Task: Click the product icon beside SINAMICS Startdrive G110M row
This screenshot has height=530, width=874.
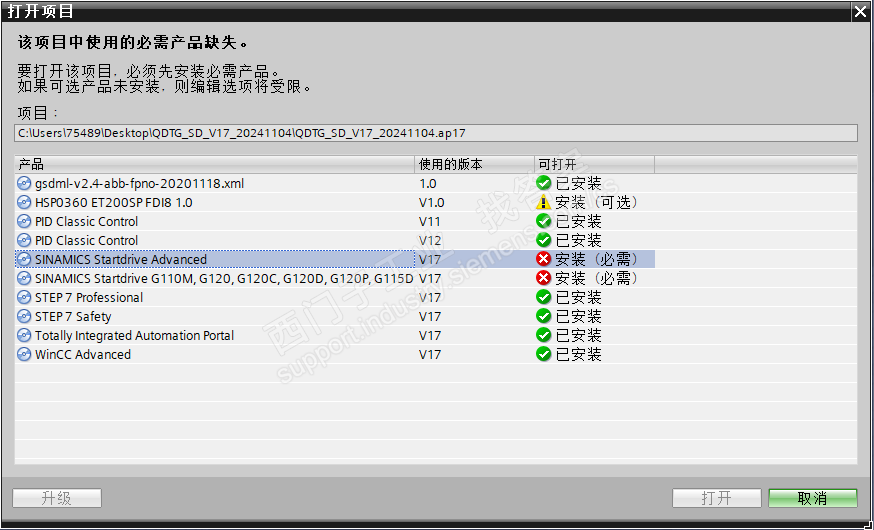Action: pos(24,278)
